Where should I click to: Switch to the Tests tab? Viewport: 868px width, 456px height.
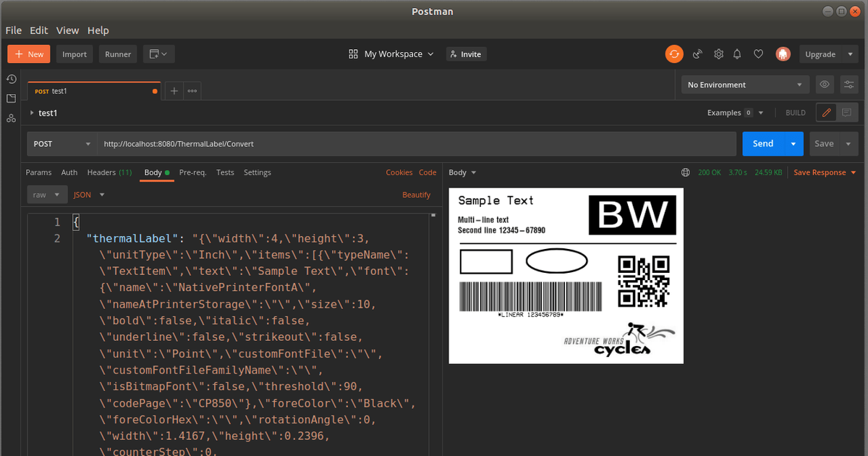point(225,172)
